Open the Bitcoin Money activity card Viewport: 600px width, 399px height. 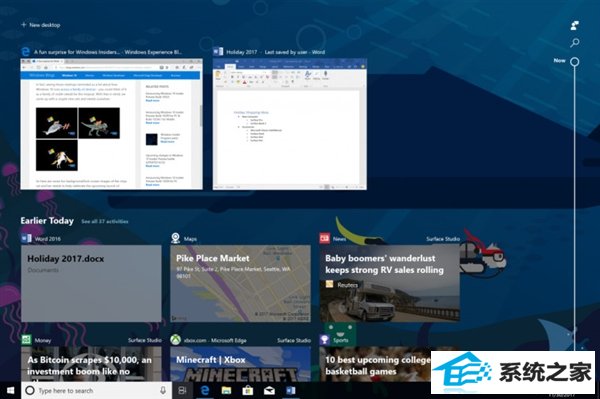91,364
